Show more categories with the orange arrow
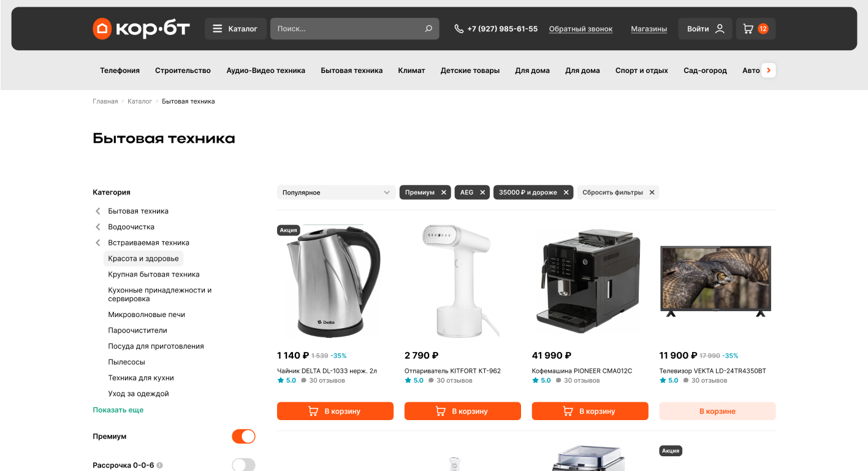868x471 pixels. 769,71
